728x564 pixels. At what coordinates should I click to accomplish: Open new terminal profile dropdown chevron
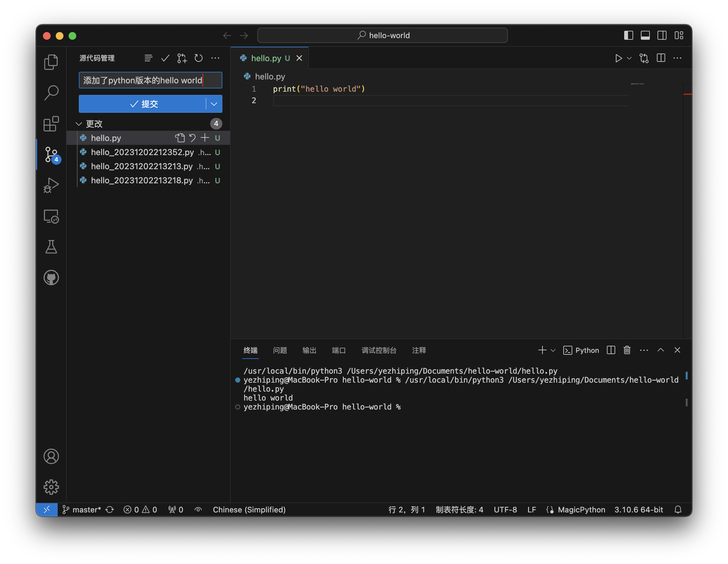[x=553, y=350]
